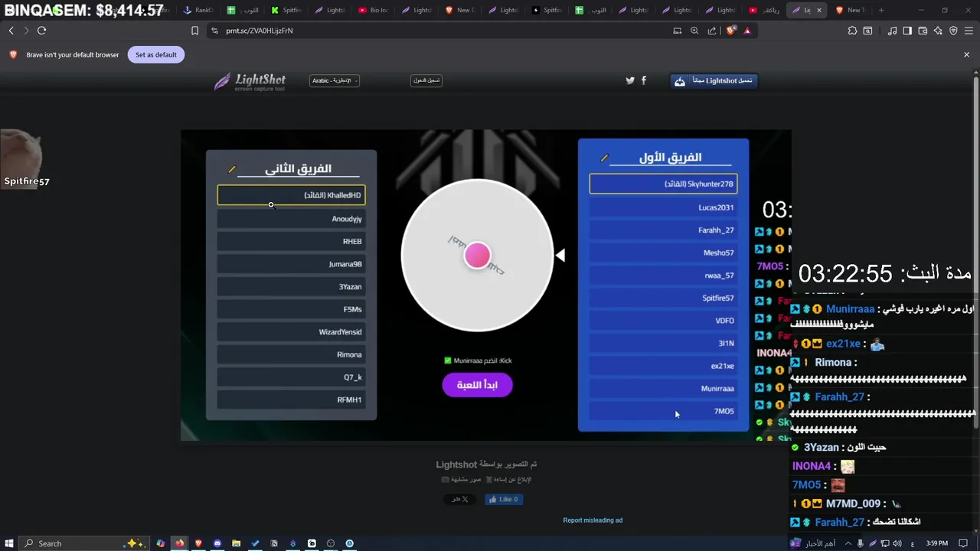Image resolution: width=980 pixels, height=551 pixels.
Task: Open Brave Shields lion icon
Action: pos(730,31)
